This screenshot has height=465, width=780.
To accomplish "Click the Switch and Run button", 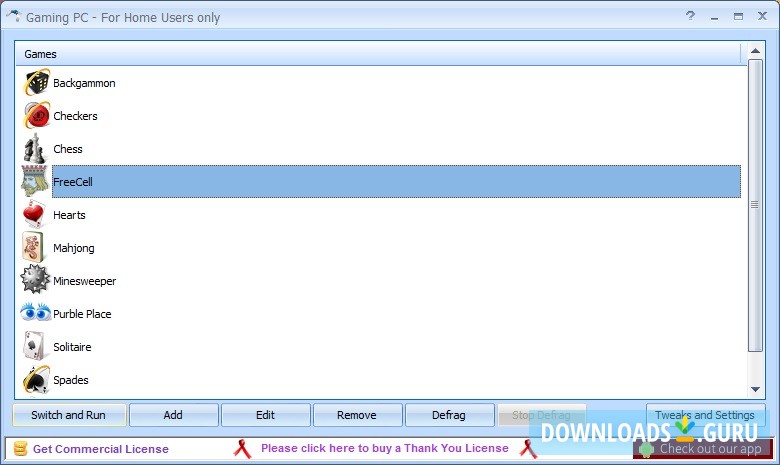I will point(69,415).
